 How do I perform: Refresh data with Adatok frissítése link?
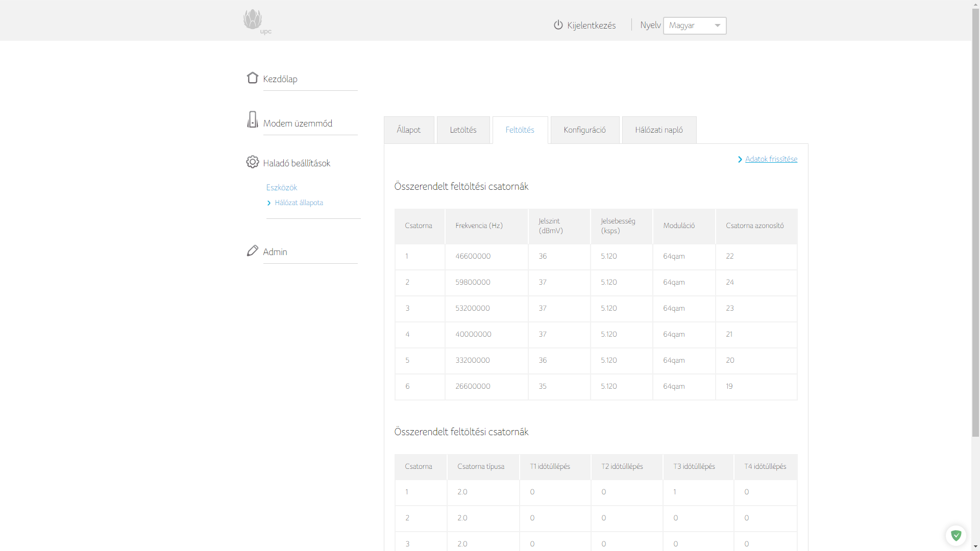coord(771,159)
